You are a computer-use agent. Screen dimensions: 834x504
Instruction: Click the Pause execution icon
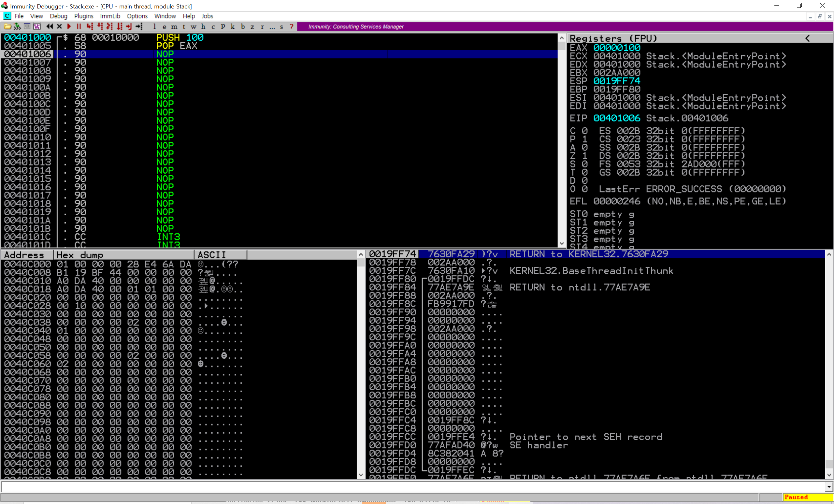[x=79, y=26]
